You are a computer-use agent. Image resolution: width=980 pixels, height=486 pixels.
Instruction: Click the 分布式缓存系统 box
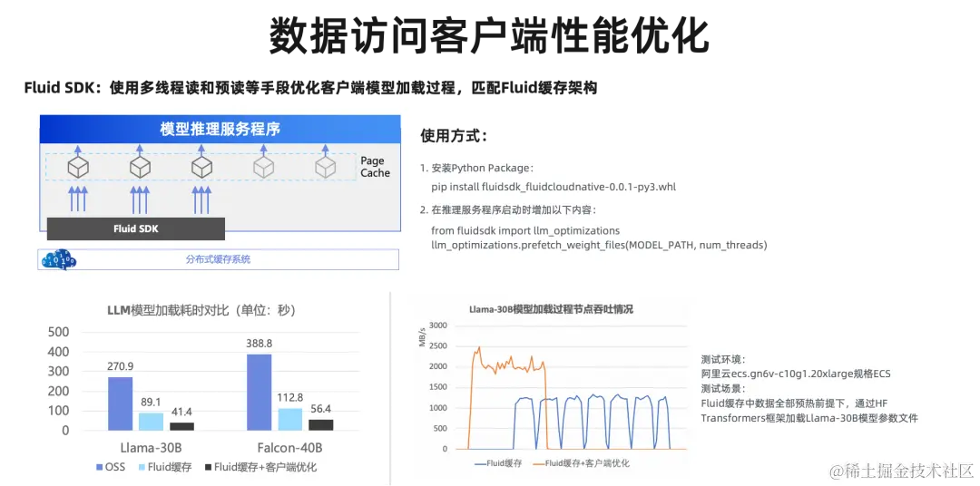pos(218,259)
